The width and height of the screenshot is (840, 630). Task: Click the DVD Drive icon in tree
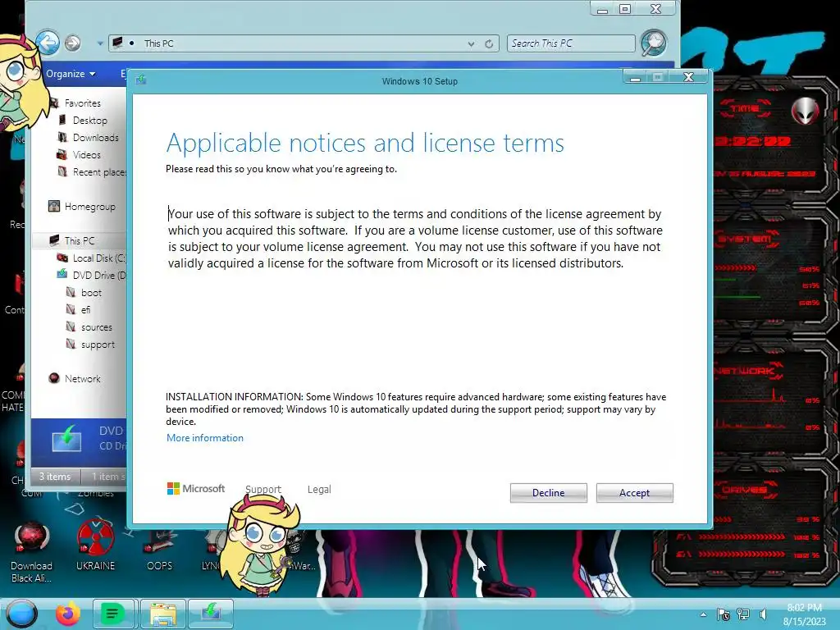point(62,274)
